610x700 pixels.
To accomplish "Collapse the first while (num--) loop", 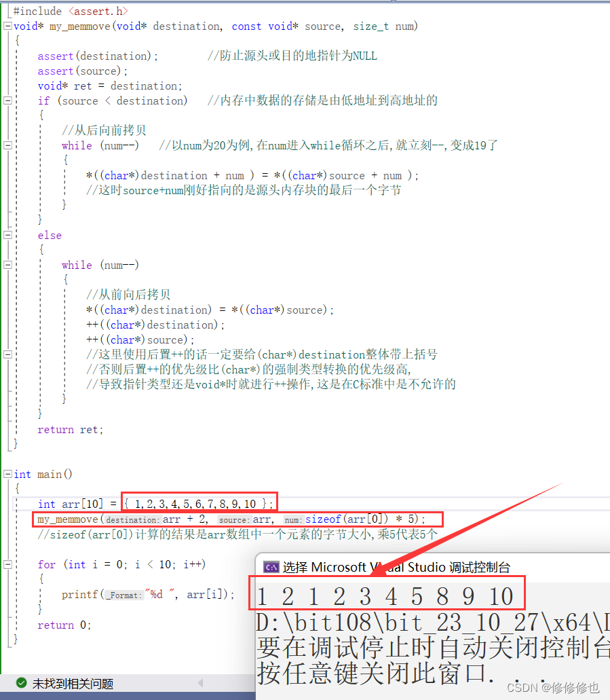I will pyautogui.click(x=7, y=145).
